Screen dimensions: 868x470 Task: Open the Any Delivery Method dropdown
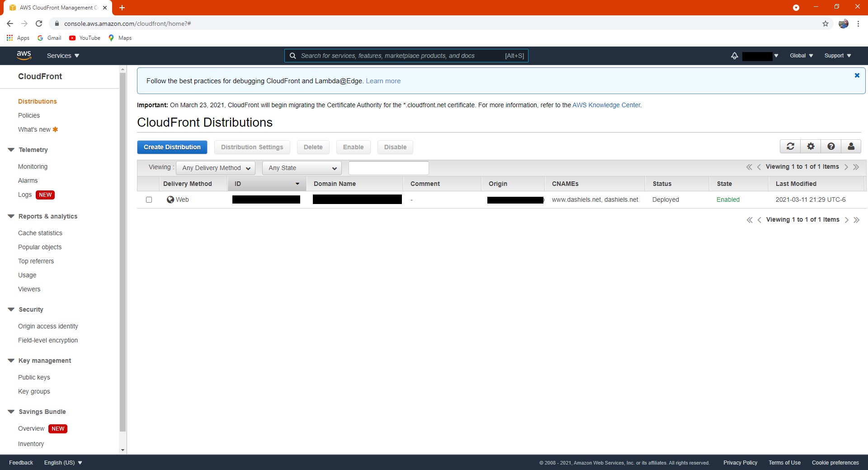point(216,168)
